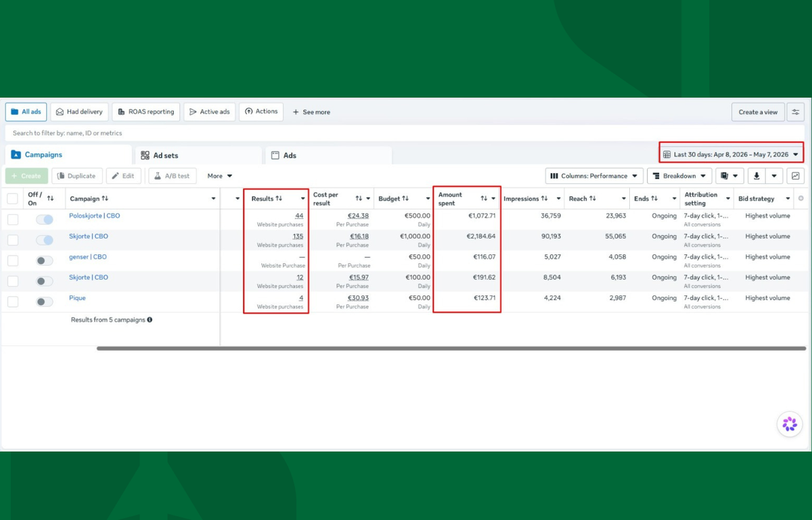Click the horizontal scrollbar below the table
Screen dimensions: 812x520
tap(451, 349)
